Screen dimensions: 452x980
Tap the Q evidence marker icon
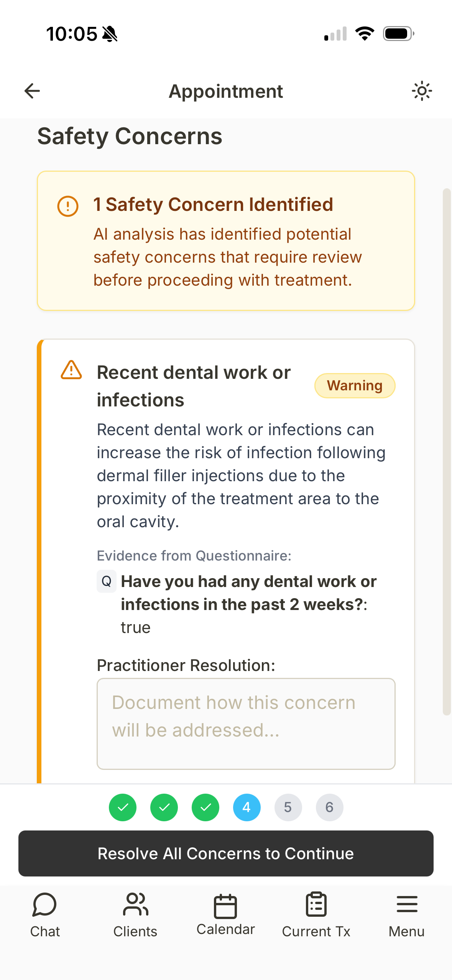click(107, 581)
